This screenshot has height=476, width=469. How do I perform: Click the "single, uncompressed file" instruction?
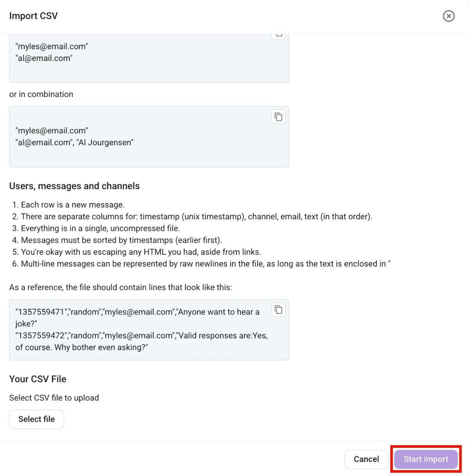pyautogui.click(x=100, y=228)
